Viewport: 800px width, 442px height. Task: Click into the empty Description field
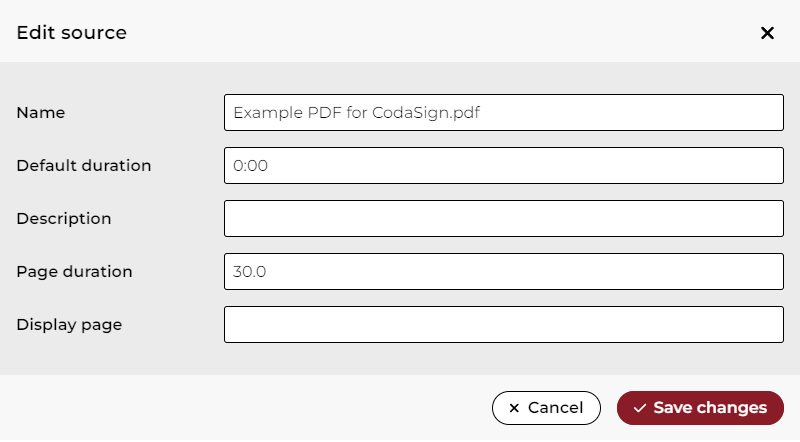pos(503,218)
